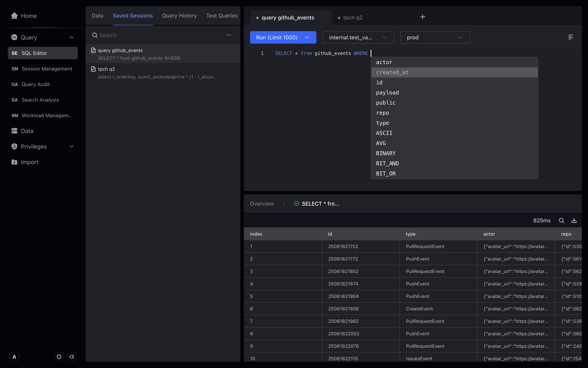Choose actor autocomplete suggestion
This screenshot has width=588, height=368.
pos(454,62)
